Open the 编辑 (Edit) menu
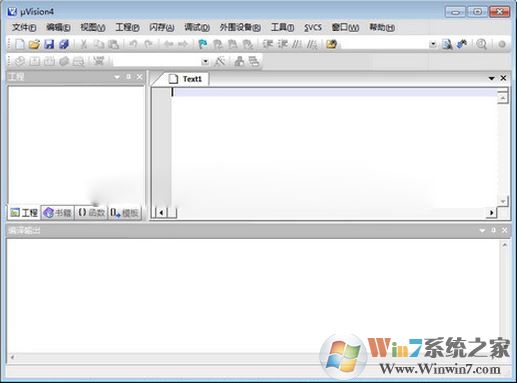Image resolution: width=517 pixels, height=383 pixels. pyautogui.click(x=58, y=27)
